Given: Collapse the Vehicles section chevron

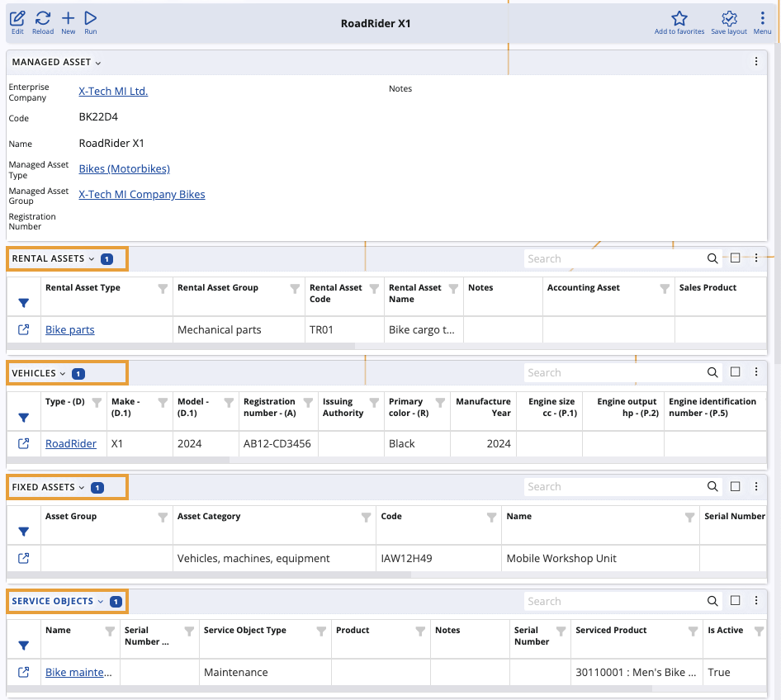Looking at the screenshot, I should pos(63,373).
